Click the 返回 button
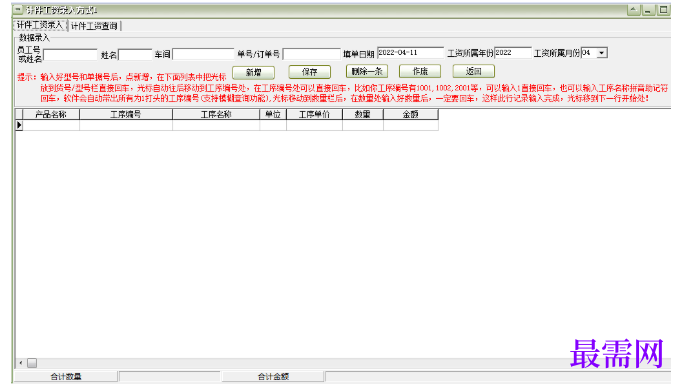The height and width of the screenshot is (385, 682). 474,71
